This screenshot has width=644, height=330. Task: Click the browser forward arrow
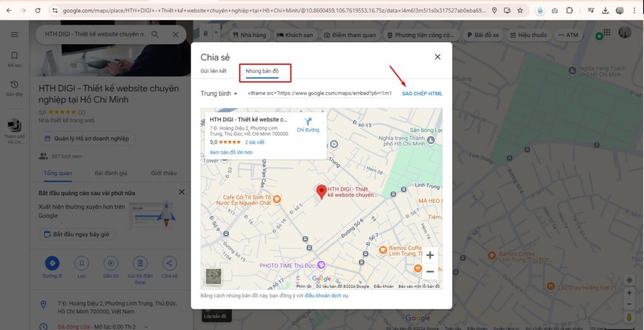click(x=23, y=10)
